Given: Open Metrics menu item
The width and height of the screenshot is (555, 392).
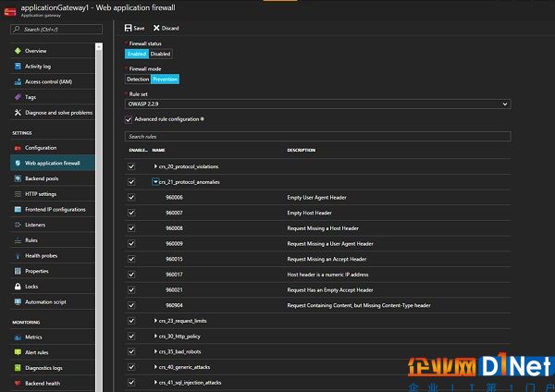Looking at the screenshot, I should (53, 337).
